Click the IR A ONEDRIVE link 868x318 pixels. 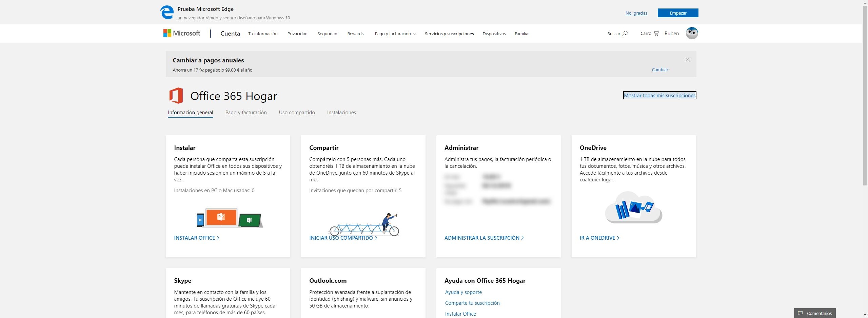[599, 238]
